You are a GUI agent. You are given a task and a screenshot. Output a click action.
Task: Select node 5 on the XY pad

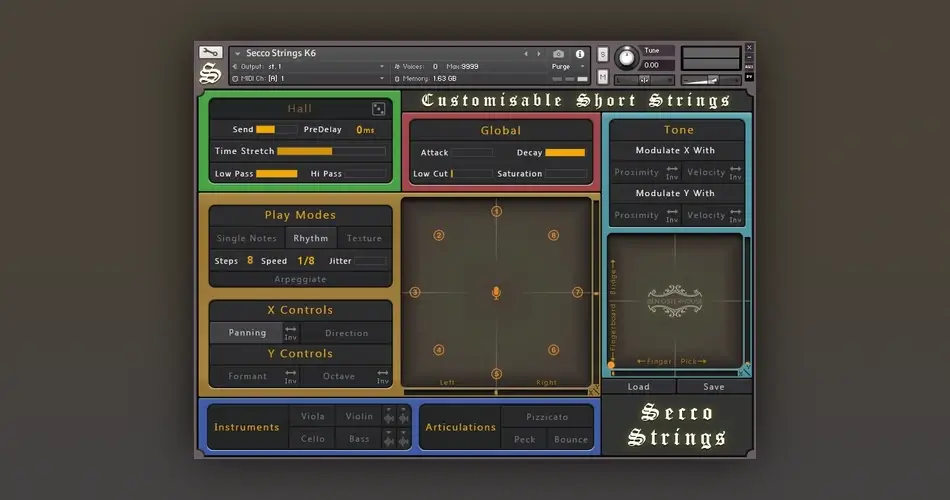496,374
